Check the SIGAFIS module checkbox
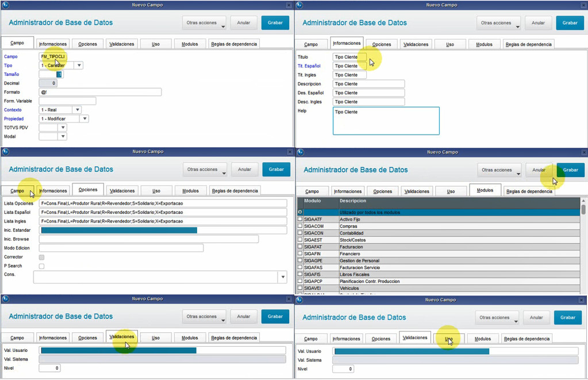The width and height of the screenshot is (588, 380). 300,274
